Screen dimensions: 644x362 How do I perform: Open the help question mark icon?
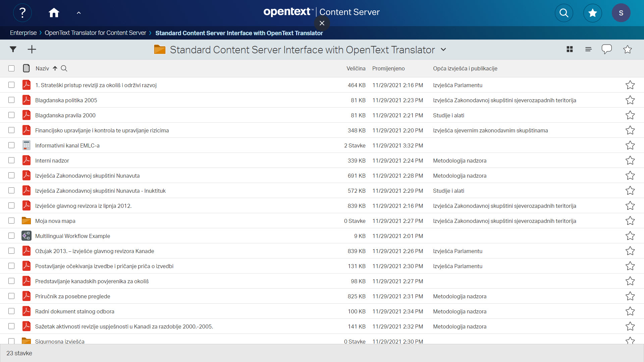22,13
